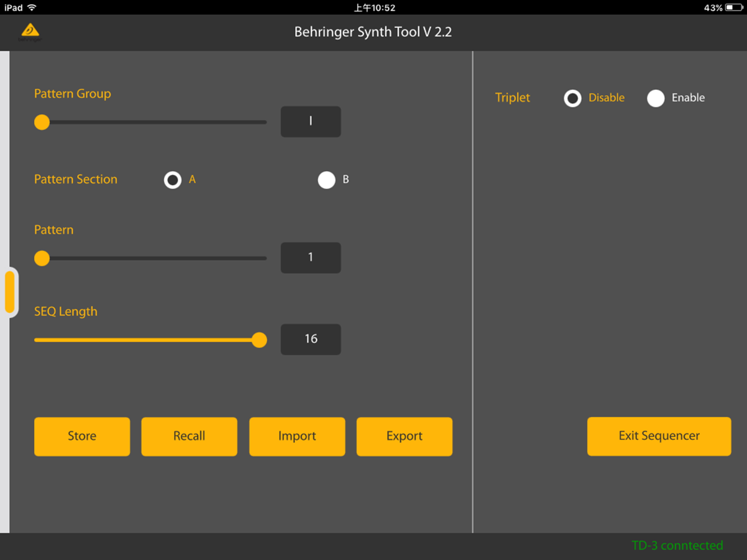Tap the battery indicator icon
Image resolution: width=747 pixels, height=560 pixels.
734,7
